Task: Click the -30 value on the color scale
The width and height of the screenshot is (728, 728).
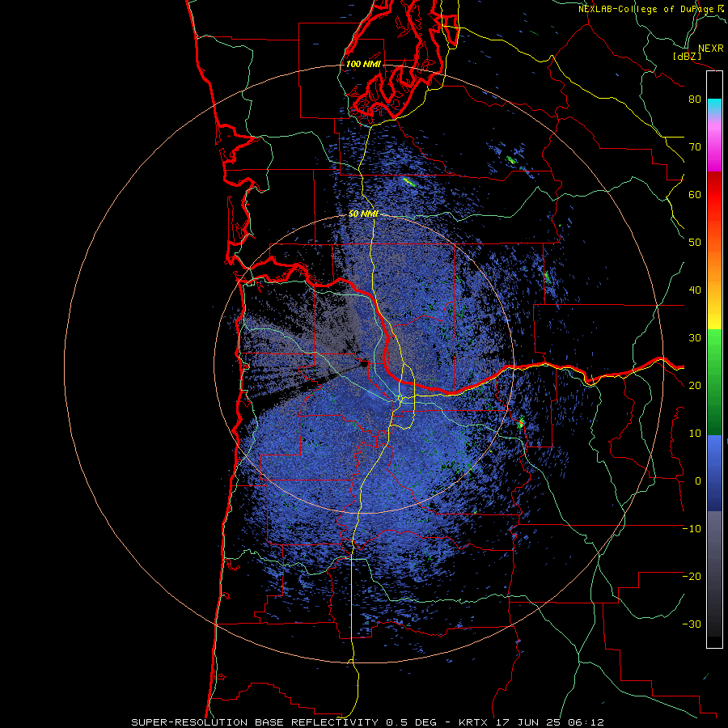Action: (x=692, y=624)
